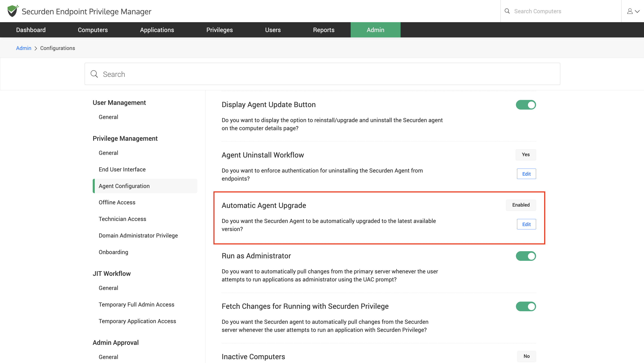Open General under JIT Workflow
This screenshot has height=363, width=644.
(108, 288)
